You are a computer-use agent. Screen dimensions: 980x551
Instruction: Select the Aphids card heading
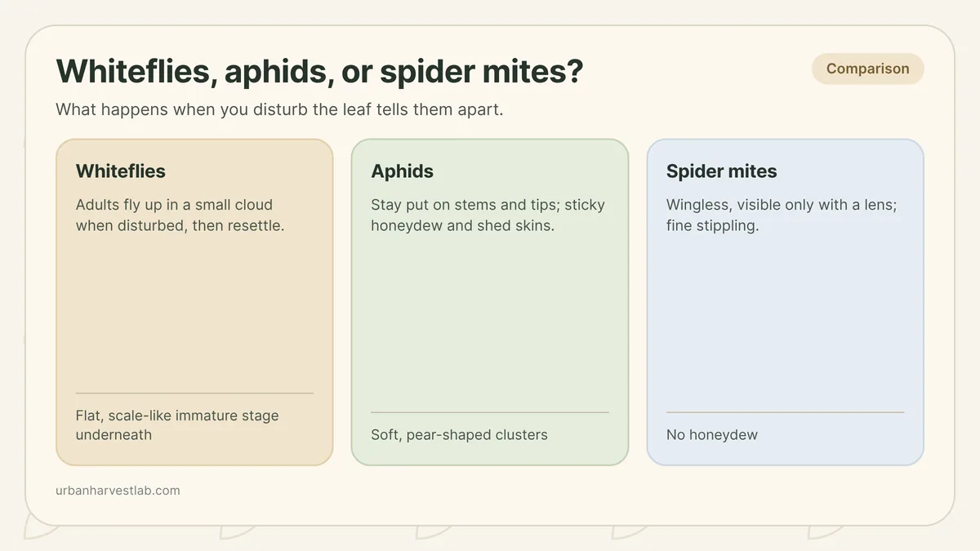[403, 171]
